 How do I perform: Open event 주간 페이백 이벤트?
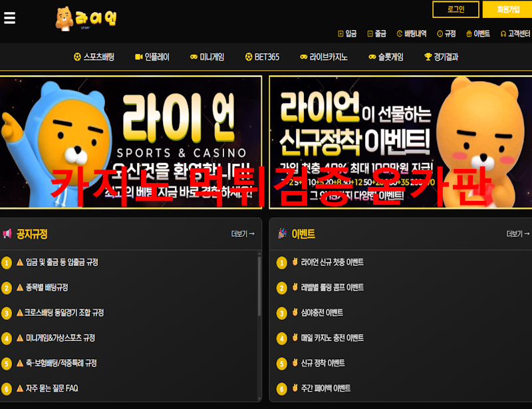(x=326, y=388)
